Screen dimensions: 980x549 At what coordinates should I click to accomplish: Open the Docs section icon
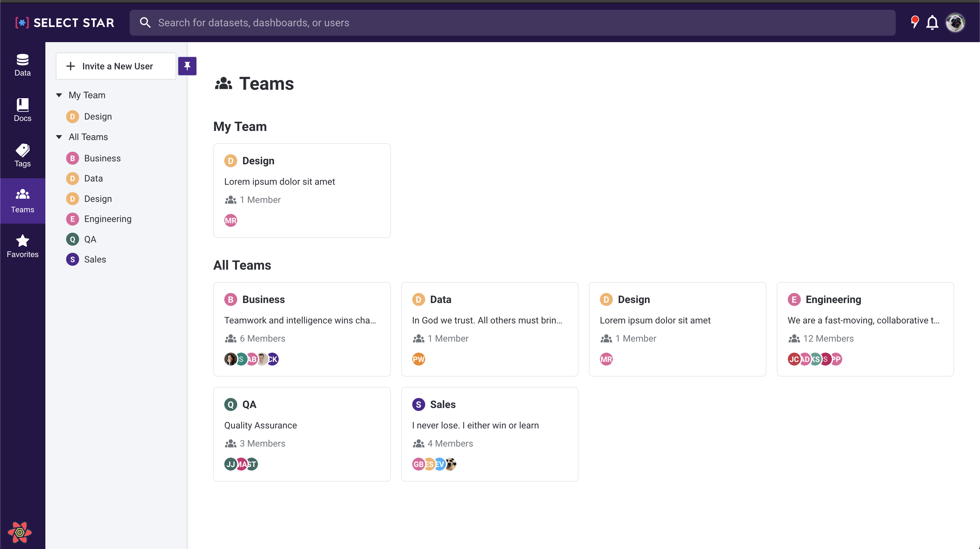click(22, 110)
